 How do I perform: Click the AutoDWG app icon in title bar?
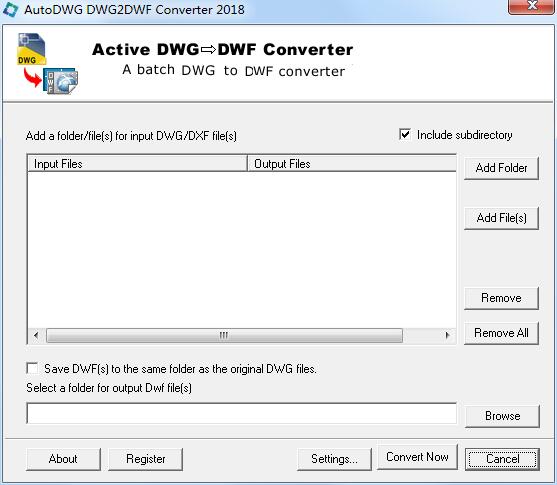point(10,10)
